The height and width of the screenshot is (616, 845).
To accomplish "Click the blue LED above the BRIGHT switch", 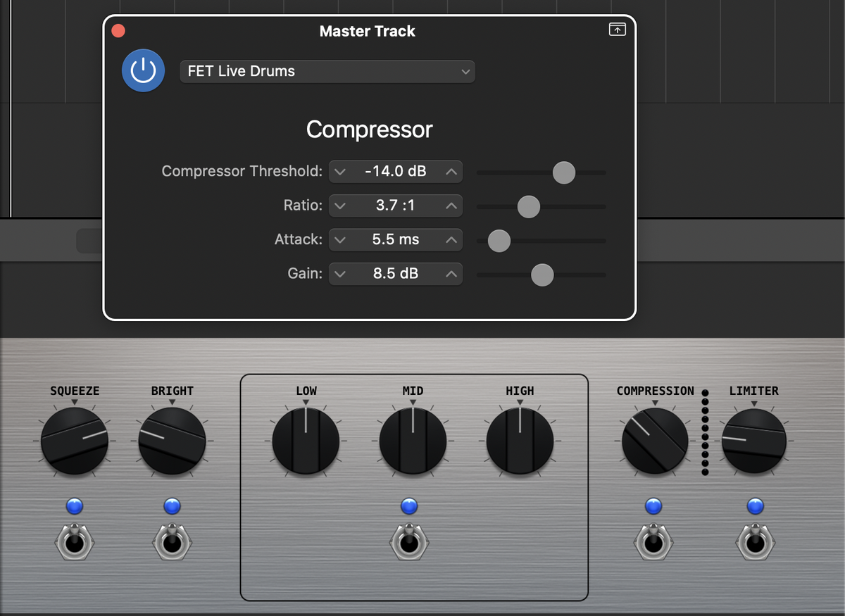I will 172,505.
